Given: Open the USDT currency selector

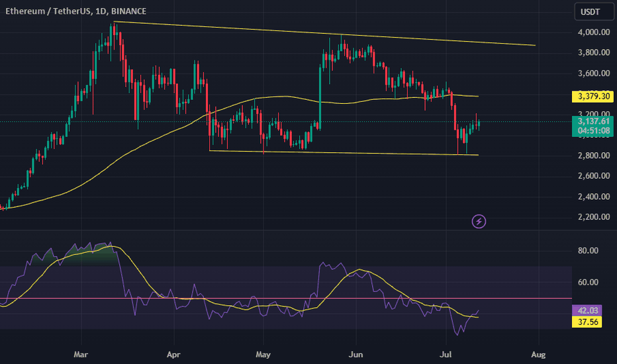Looking at the screenshot, I should [594, 12].
